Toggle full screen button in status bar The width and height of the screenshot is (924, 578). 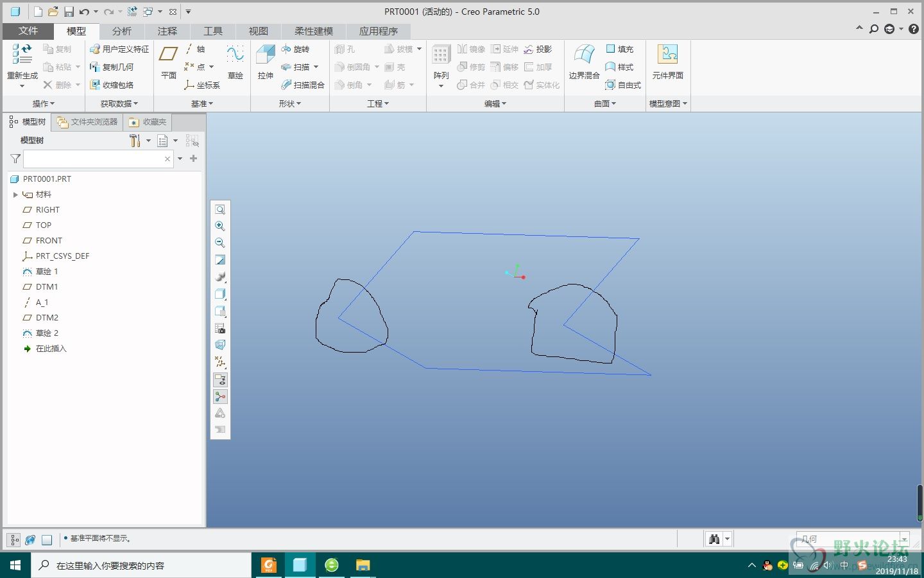[x=46, y=540]
